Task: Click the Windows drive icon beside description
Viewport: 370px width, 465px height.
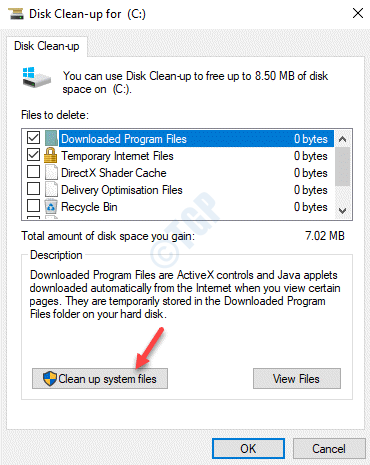Action: [x=36, y=77]
